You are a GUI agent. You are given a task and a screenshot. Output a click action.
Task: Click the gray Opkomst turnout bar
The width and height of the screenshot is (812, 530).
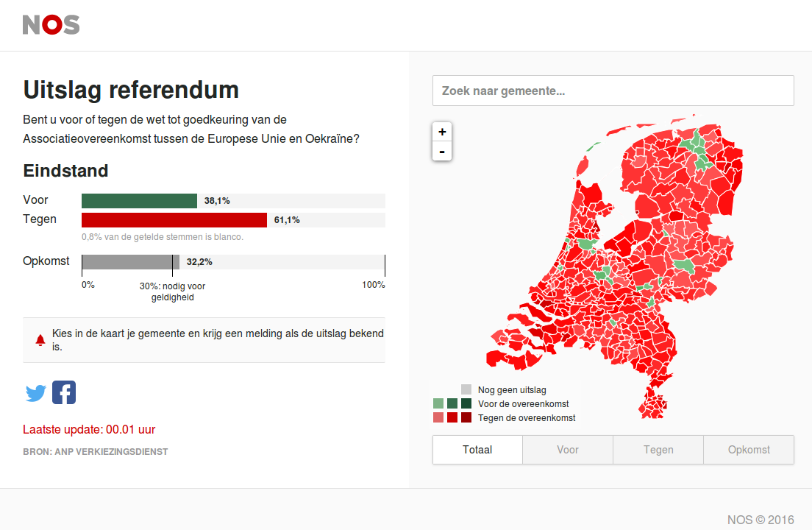coord(130,261)
